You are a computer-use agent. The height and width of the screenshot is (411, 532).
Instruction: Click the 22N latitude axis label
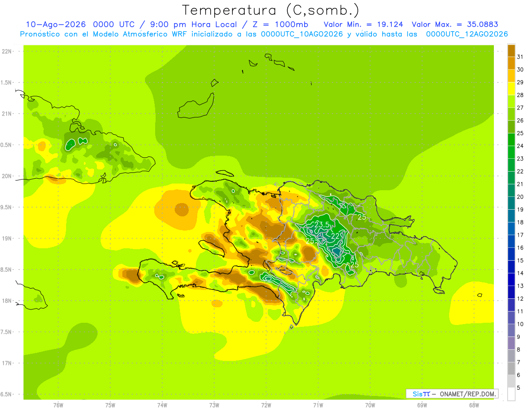click(7, 51)
